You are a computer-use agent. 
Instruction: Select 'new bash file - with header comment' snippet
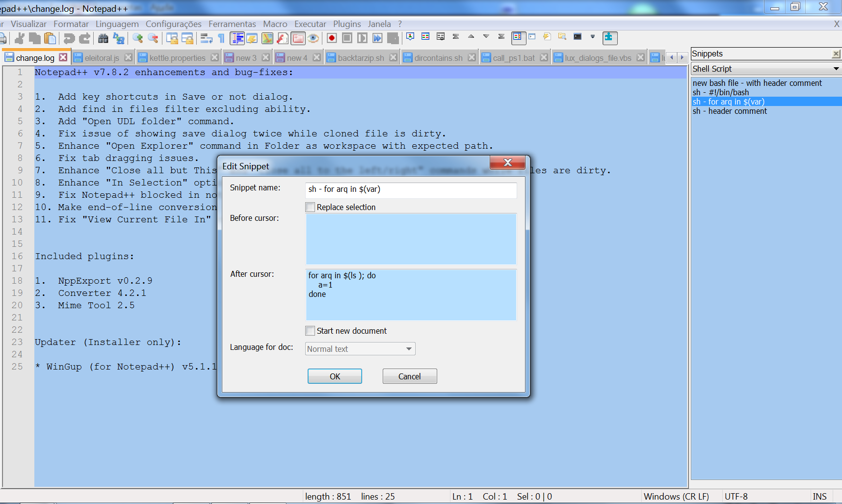757,83
